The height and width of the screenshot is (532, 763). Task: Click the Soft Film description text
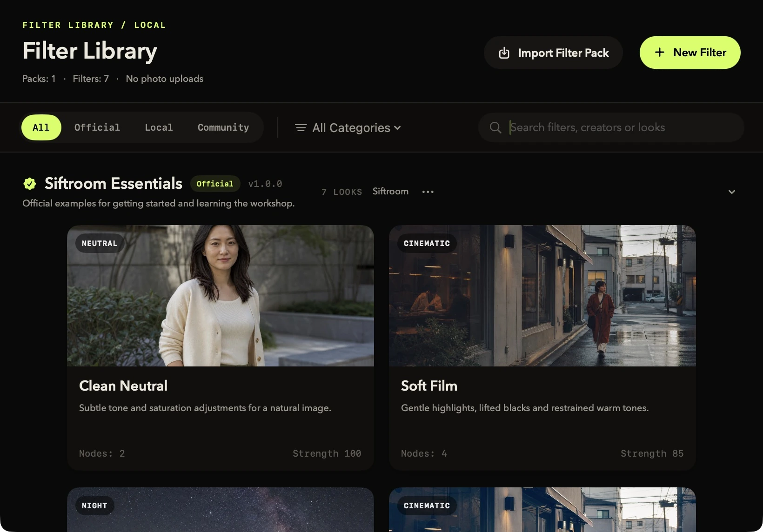pyautogui.click(x=525, y=408)
